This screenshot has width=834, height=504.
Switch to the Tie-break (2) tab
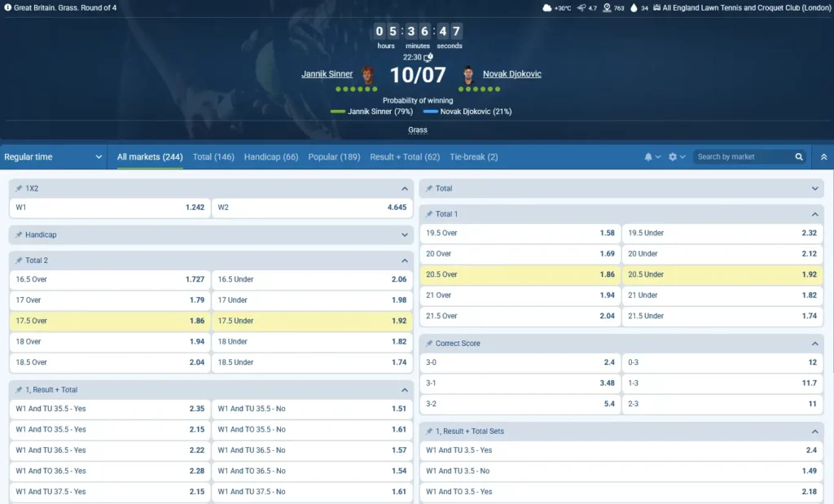(x=474, y=157)
